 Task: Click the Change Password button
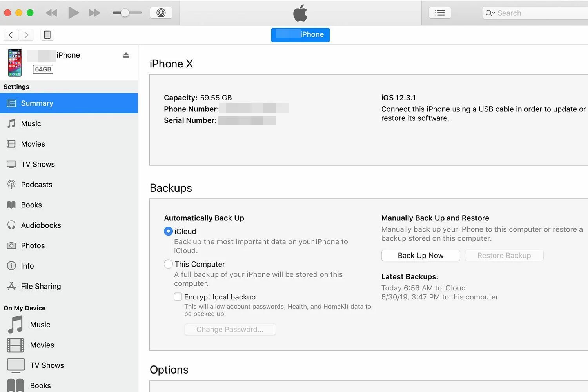(230, 329)
